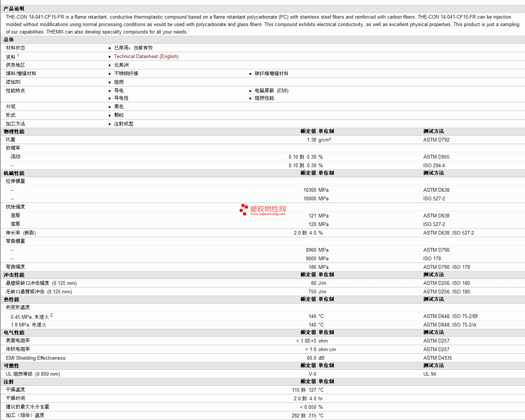Click the 可燃性 section header
The height and width of the screenshot is (420, 525).
click(x=12, y=366)
